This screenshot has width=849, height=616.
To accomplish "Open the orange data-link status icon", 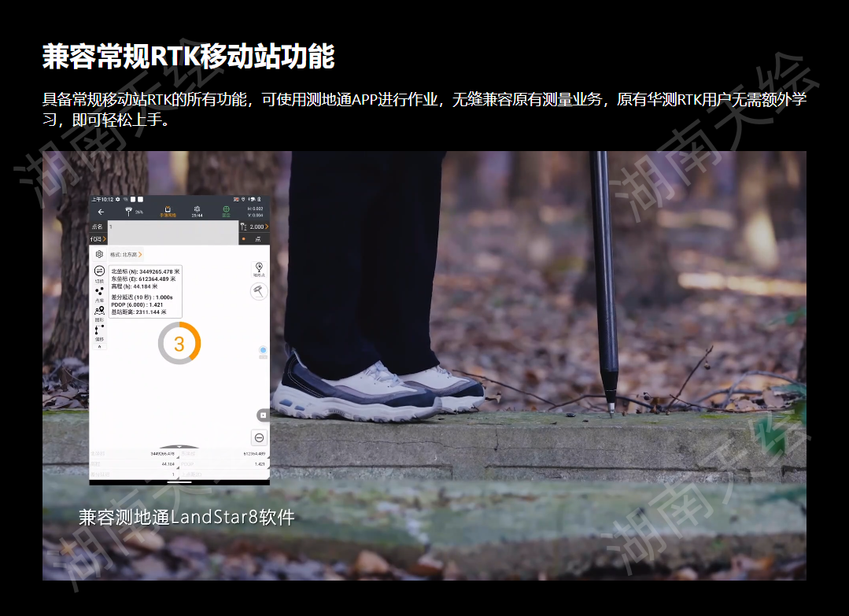I will 168,211.
